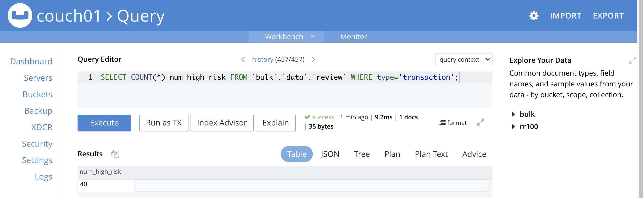Show the Plan Text results view
This screenshot has height=198, width=644.
[x=431, y=154]
